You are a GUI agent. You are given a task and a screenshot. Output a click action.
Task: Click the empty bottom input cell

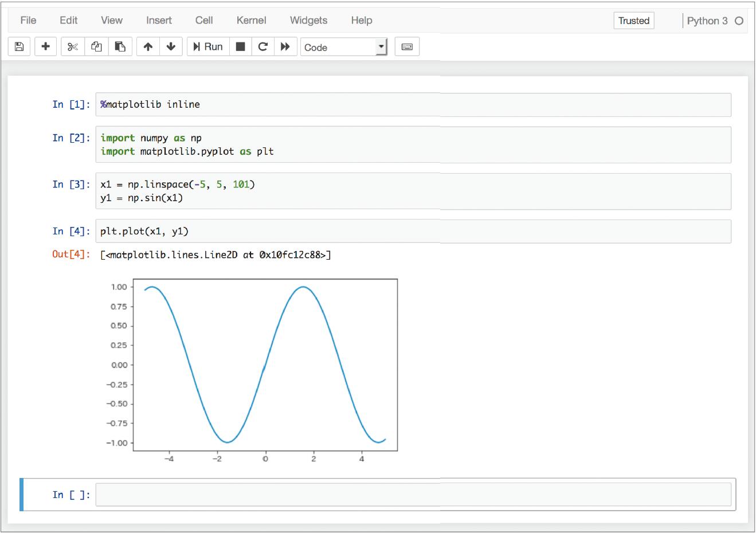(413, 495)
